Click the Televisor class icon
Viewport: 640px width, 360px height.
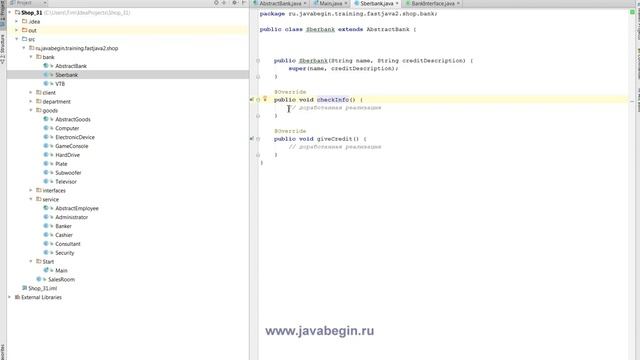[x=46, y=182]
